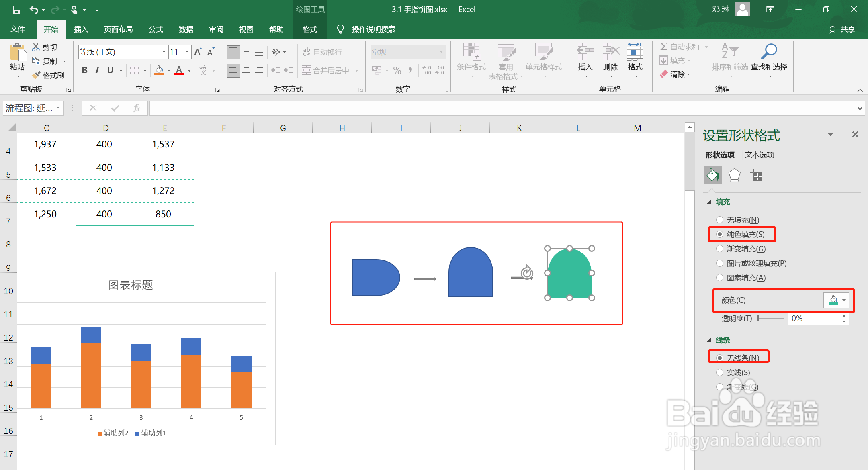Viewport: 868px width, 470px height.
Task: Click the Merge and Center icon
Action: coord(307,71)
